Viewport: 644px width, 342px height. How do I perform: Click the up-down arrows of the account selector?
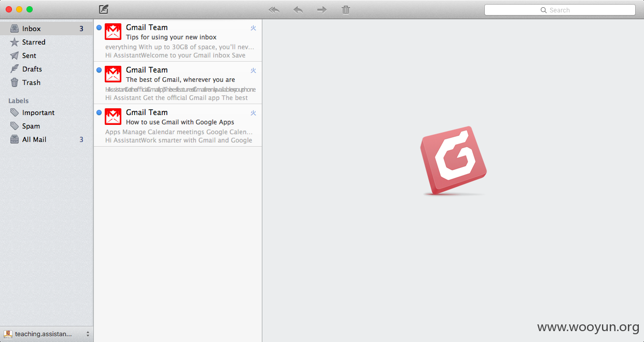pos(88,334)
